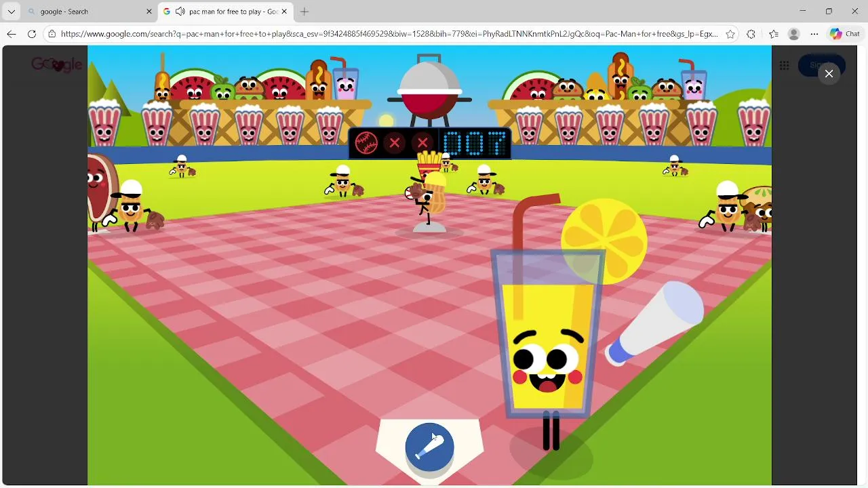The height and width of the screenshot is (488, 868).
Task: Open Settings and more menu
Action: click(814, 34)
